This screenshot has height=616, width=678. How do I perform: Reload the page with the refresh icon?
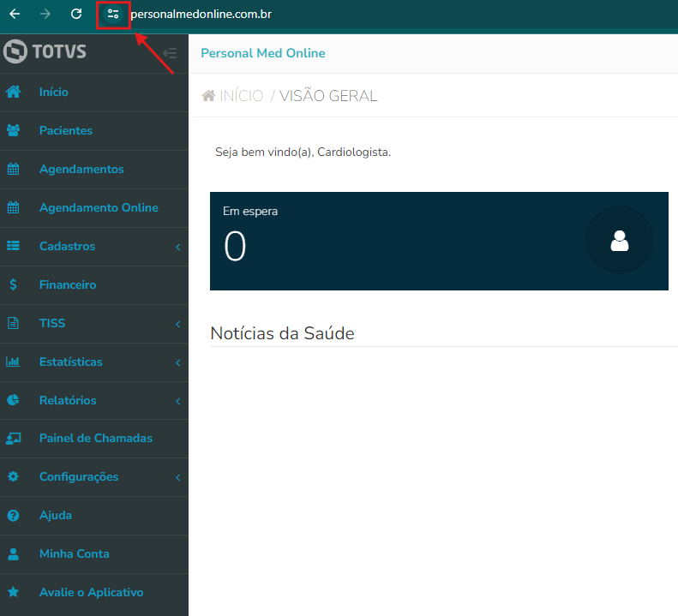coord(76,14)
